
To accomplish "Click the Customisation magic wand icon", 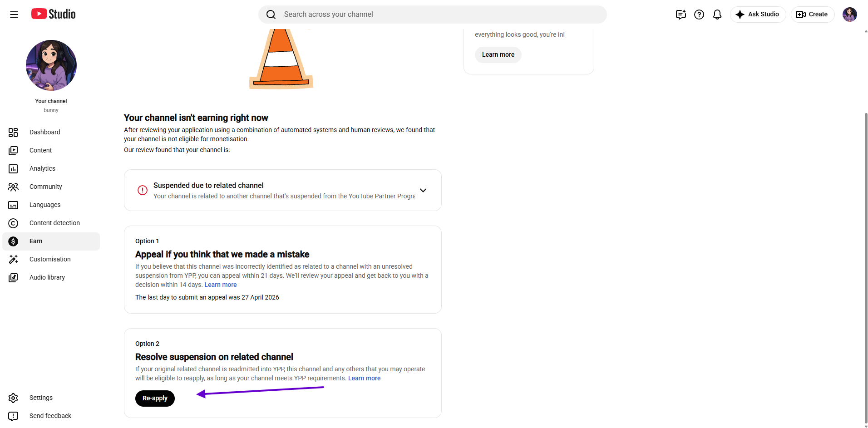I will pos(13,259).
